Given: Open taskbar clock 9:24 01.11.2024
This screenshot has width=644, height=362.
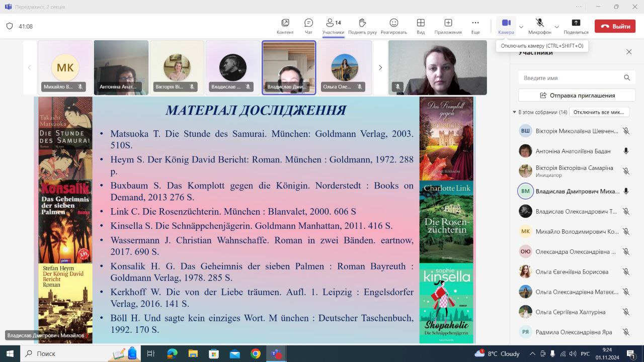Looking at the screenshot, I should coord(607,353).
